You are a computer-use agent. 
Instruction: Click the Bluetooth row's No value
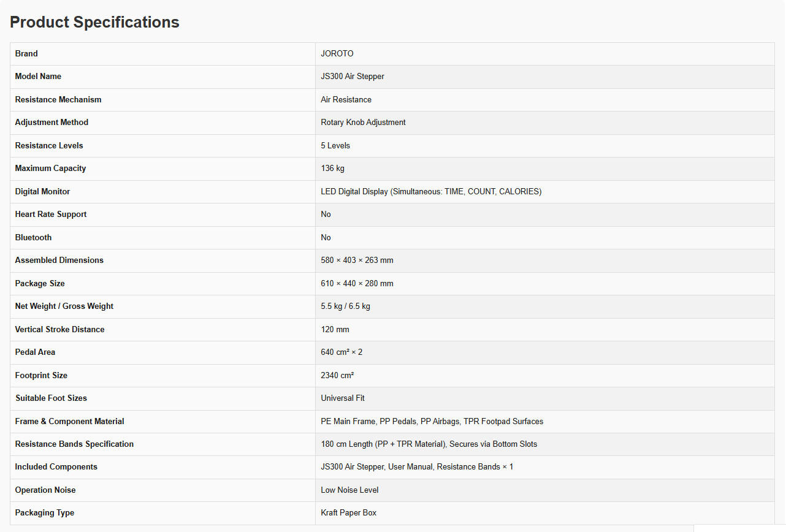tap(326, 238)
